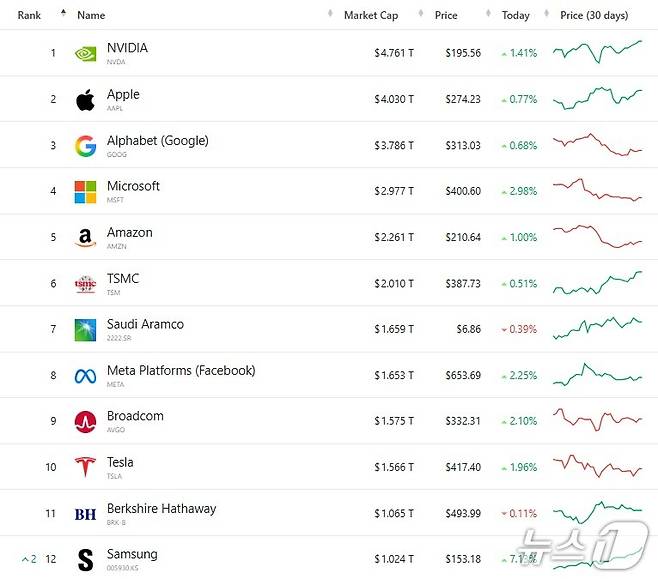The height and width of the screenshot is (579, 658).
Task: Open the Samsung company link
Action: click(x=132, y=555)
